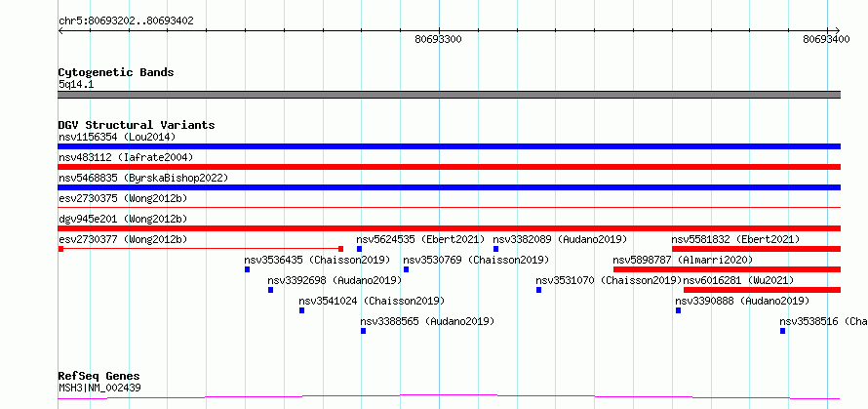Image resolution: width=868 pixels, height=409 pixels.
Task: Select the red nsv6016281 variant bar
Action: [763, 290]
